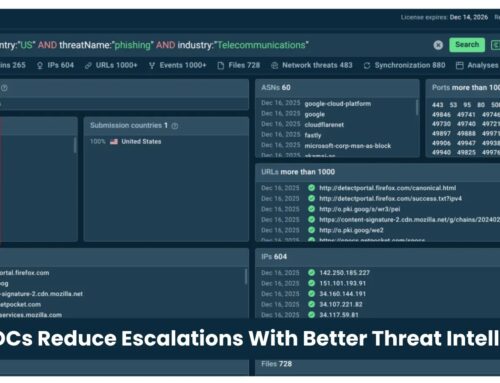The width and height of the screenshot is (500, 383).
Task: Click the ASNs 60 panel header
Action: (337, 88)
